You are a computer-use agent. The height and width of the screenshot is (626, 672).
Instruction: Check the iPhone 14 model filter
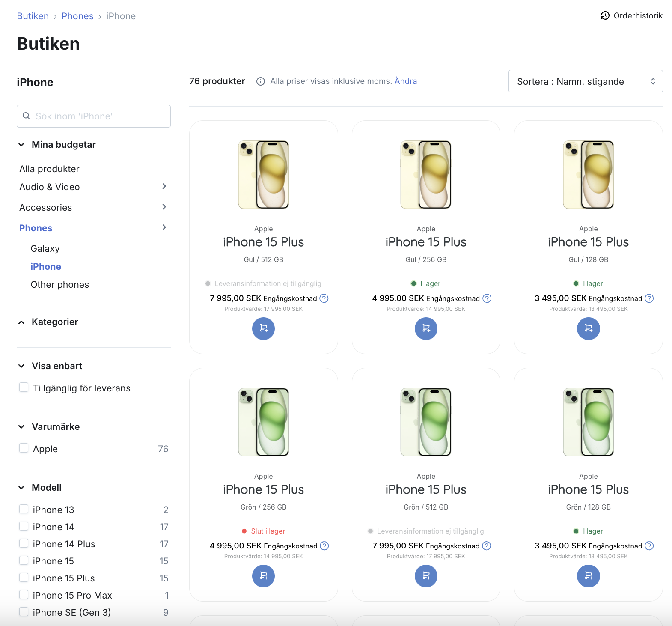24,526
